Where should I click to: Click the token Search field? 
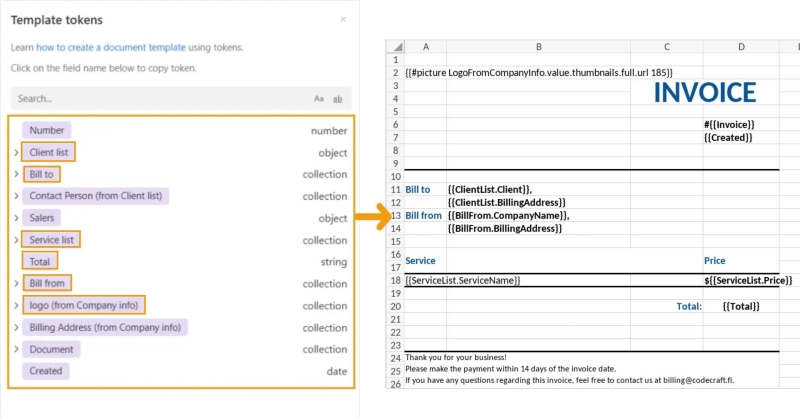(x=181, y=99)
